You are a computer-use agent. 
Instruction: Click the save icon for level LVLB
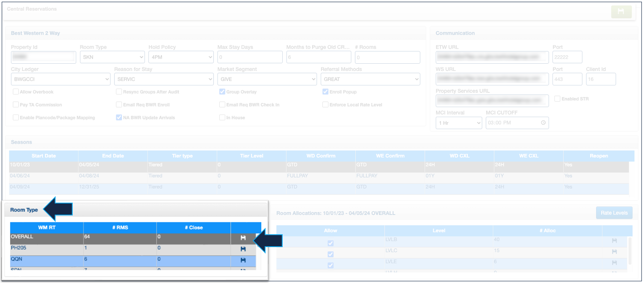coord(614,241)
